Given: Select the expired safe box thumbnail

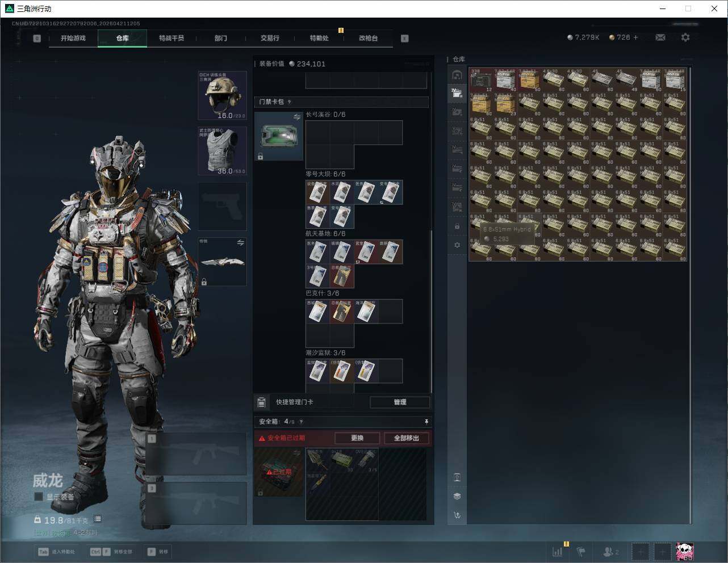Looking at the screenshot, I should click(x=279, y=472).
